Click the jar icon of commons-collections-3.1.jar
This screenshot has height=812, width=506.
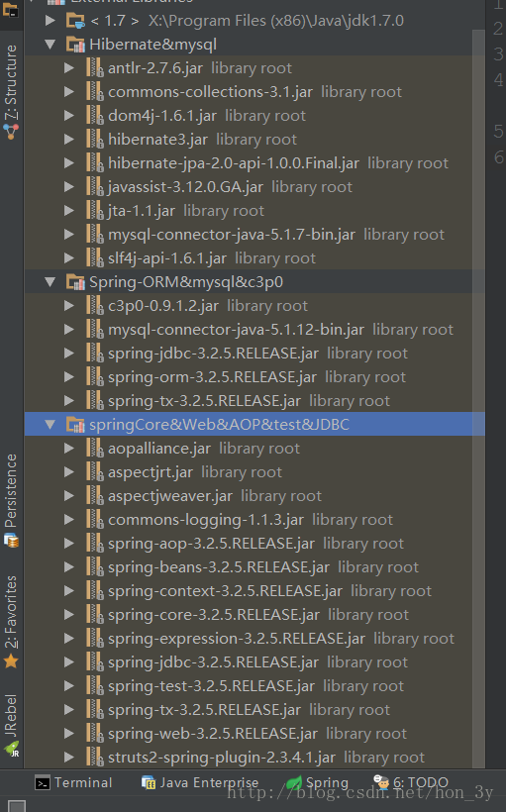point(94,92)
